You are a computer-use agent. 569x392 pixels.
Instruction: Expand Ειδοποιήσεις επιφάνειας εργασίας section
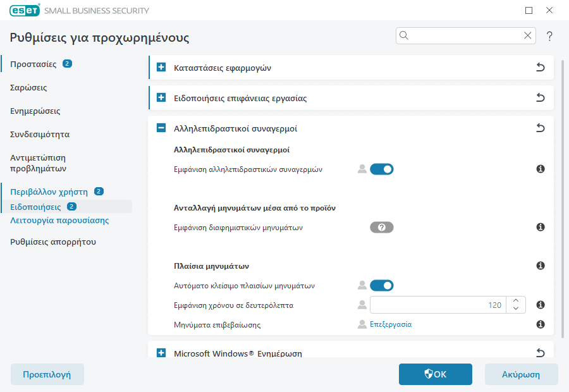point(161,98)
